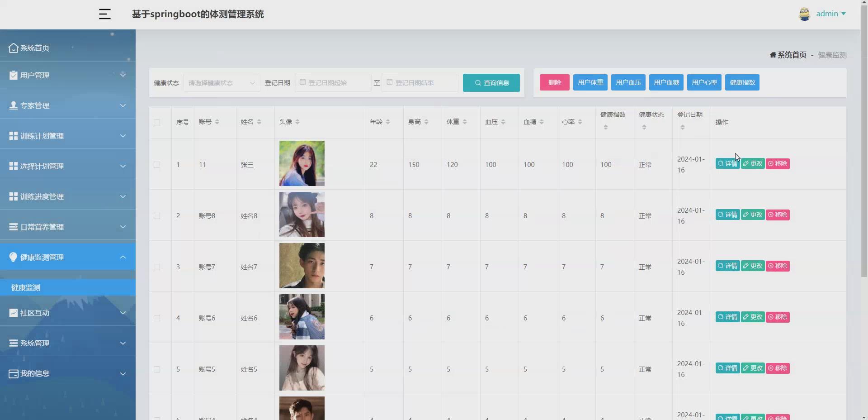868x420 pixels.
Task: Click the 专家管理 user icon in sidebar
Action: [13, 105]
